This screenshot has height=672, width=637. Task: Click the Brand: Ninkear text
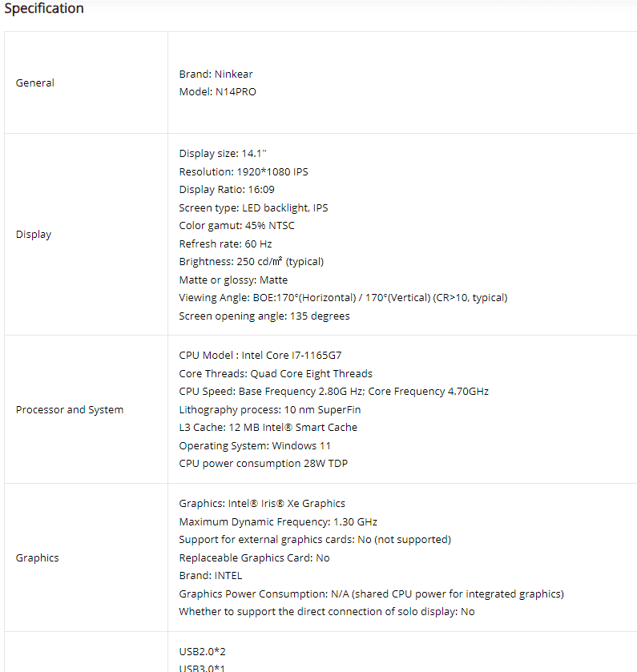click(216, 74)
